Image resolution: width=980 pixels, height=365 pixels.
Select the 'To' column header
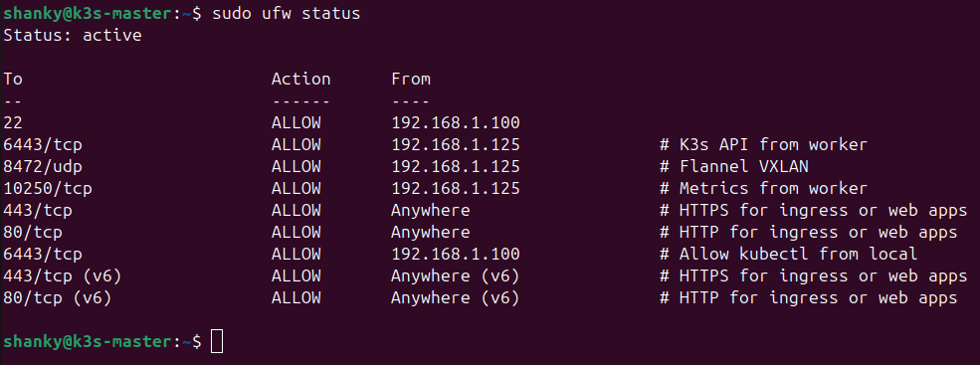(x=13, y=79)
